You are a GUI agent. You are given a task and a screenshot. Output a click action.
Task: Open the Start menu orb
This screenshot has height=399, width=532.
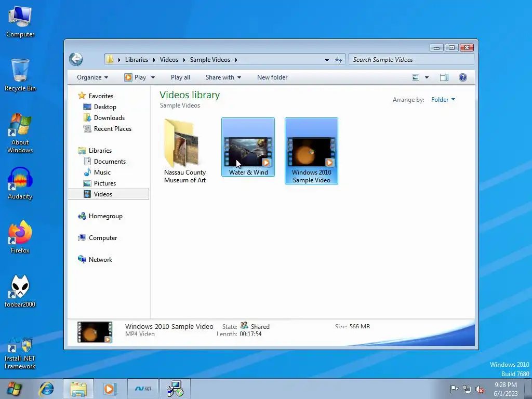coord(14,389)
